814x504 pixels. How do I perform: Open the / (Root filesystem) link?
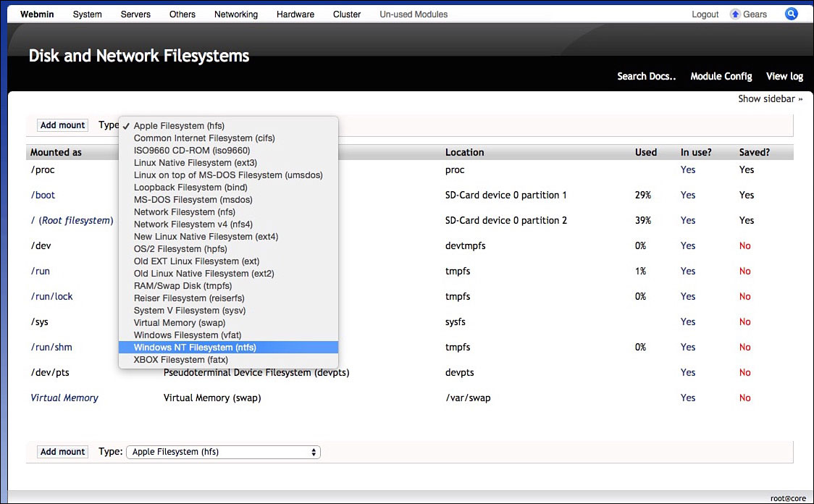pyautogui.click(x=72, y=221)
